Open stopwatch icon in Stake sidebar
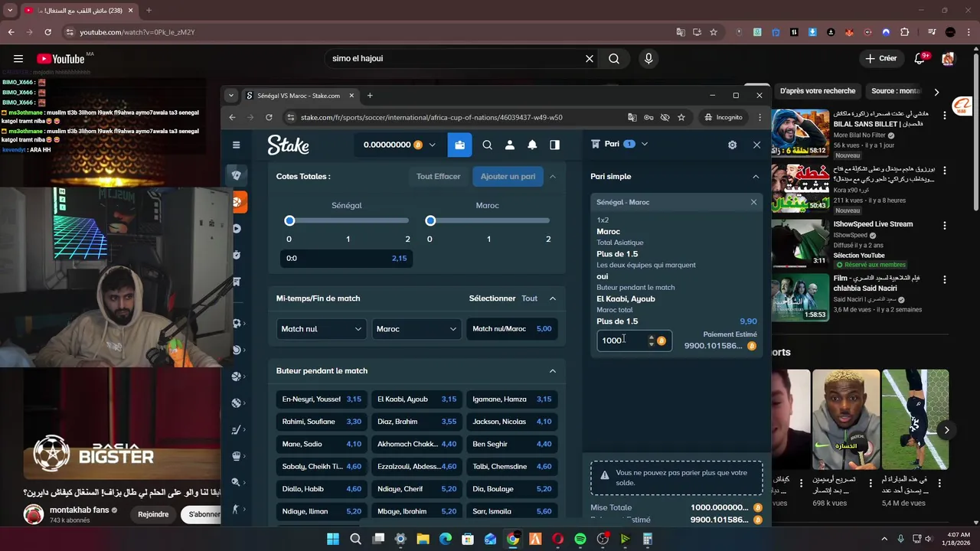 [236, 255]
